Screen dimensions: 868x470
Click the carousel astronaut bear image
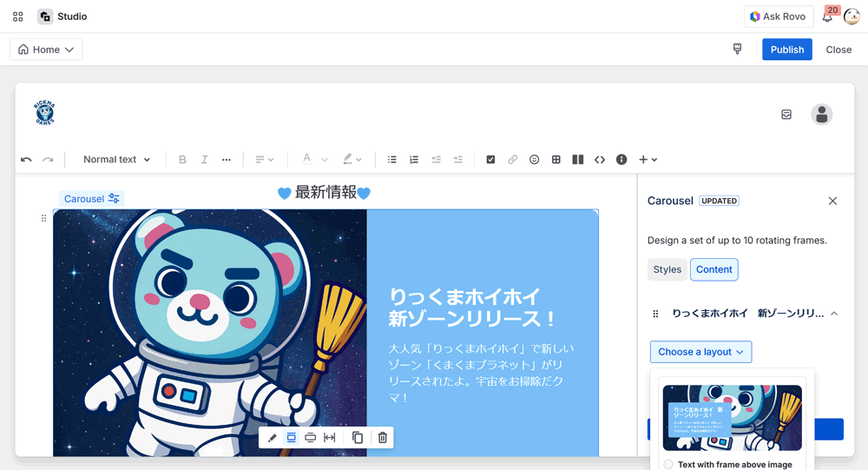coord(210,333)
